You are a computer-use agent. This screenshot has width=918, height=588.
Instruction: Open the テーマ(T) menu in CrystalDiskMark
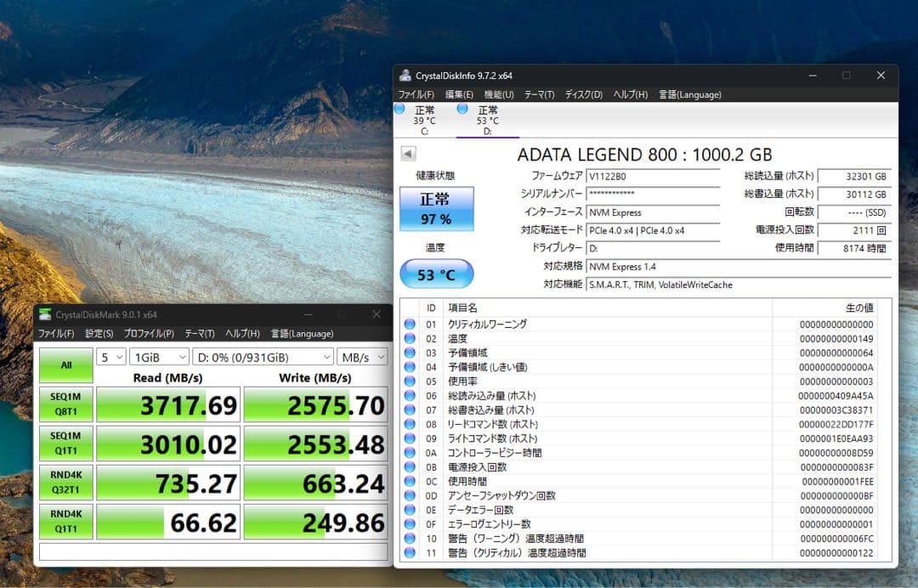point(199,333)
